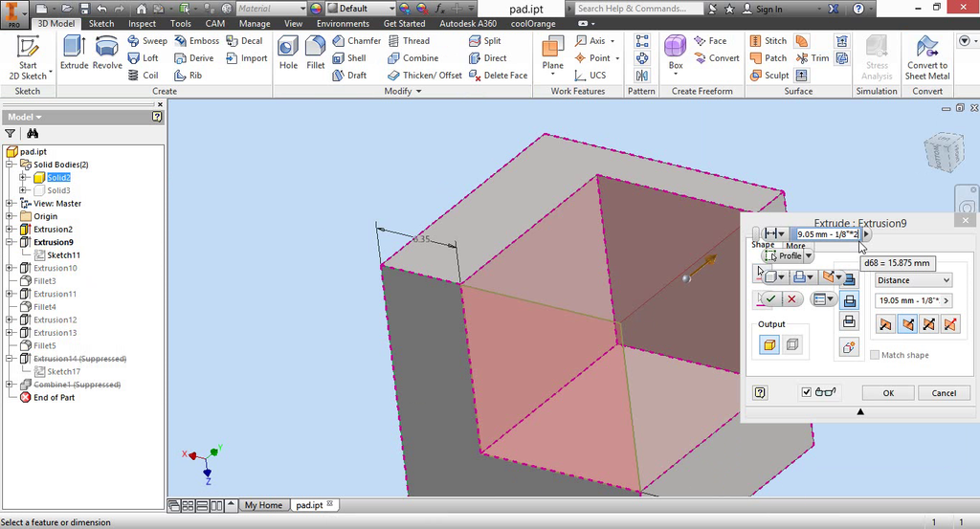Click Sign In
980x529 pixels.
click(762, 9)
